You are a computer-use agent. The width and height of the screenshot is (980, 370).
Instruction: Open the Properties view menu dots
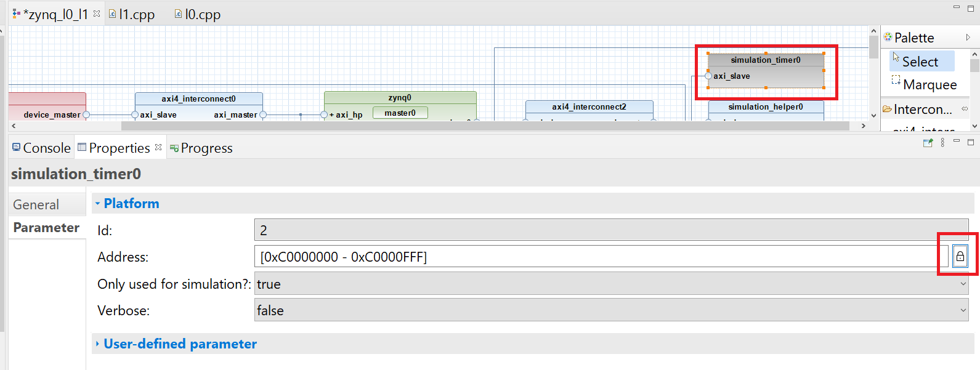pos(942,143)
